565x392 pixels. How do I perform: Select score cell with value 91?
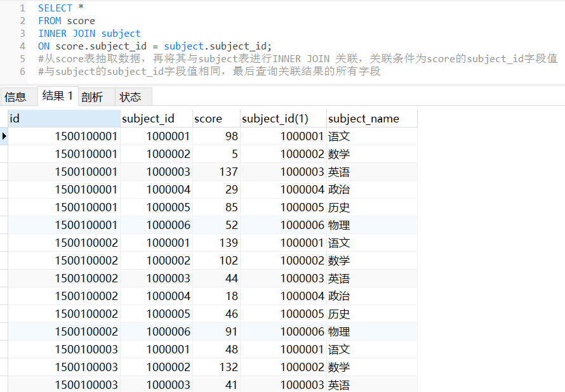pos(216,332)
